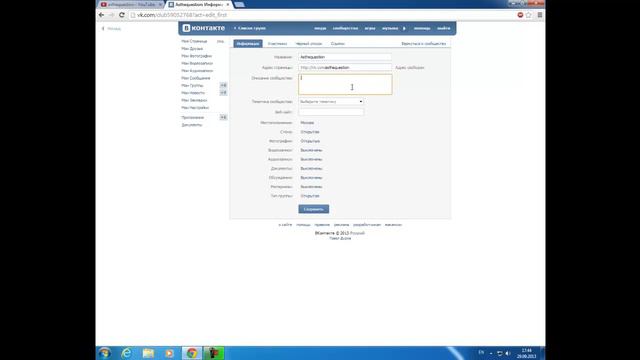Click the Chrome icon in the taskbar

coord(192,353)
